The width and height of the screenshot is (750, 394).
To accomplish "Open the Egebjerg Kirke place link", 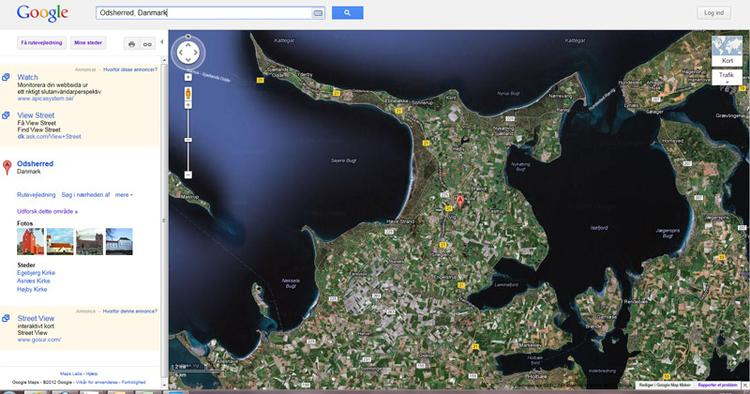I will 36,273.
